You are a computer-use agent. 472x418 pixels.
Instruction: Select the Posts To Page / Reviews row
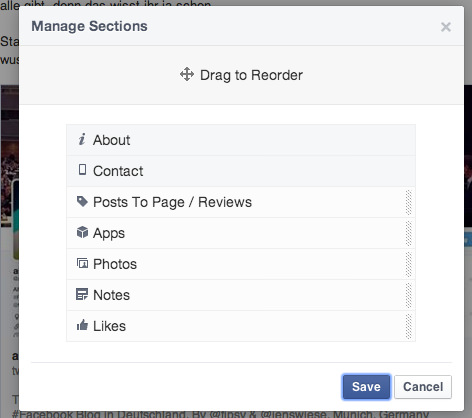(x=241, y=202)
